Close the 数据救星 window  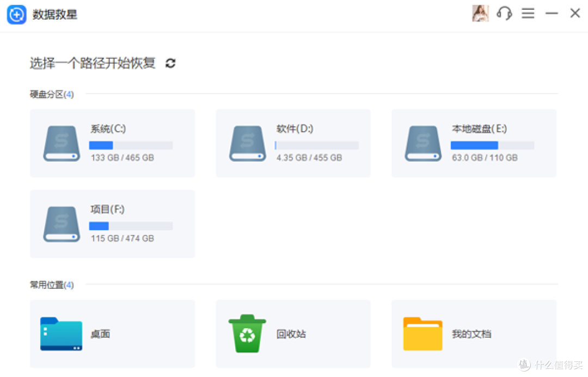tap(575, 13)
